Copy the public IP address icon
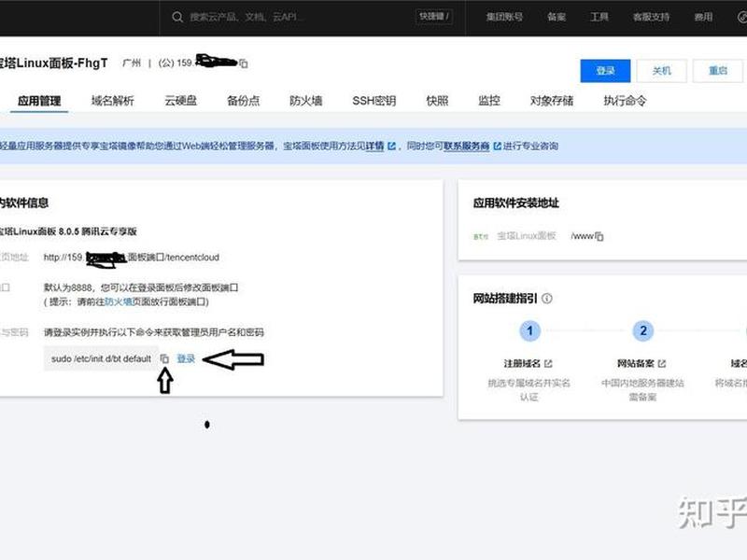Screen dimensions: 747x560 (x=244, y=63)
